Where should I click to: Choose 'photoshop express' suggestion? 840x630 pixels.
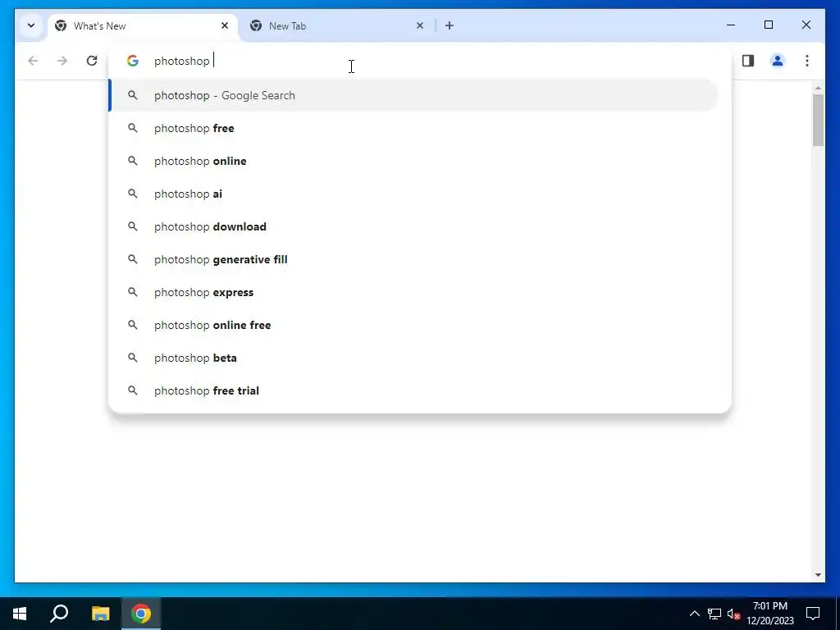pos(413,292)
